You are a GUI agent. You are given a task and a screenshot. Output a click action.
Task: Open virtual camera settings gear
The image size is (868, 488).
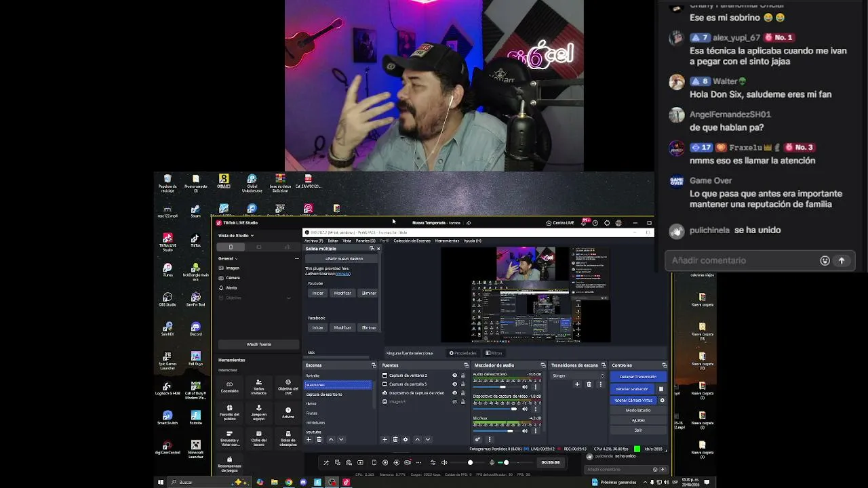[x=663, y=401]
